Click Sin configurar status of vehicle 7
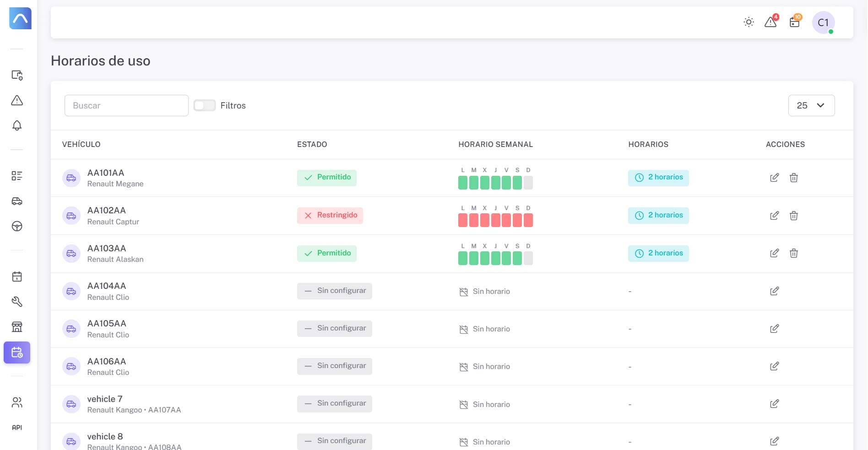The image size is (868, 450). click(335, 404)
